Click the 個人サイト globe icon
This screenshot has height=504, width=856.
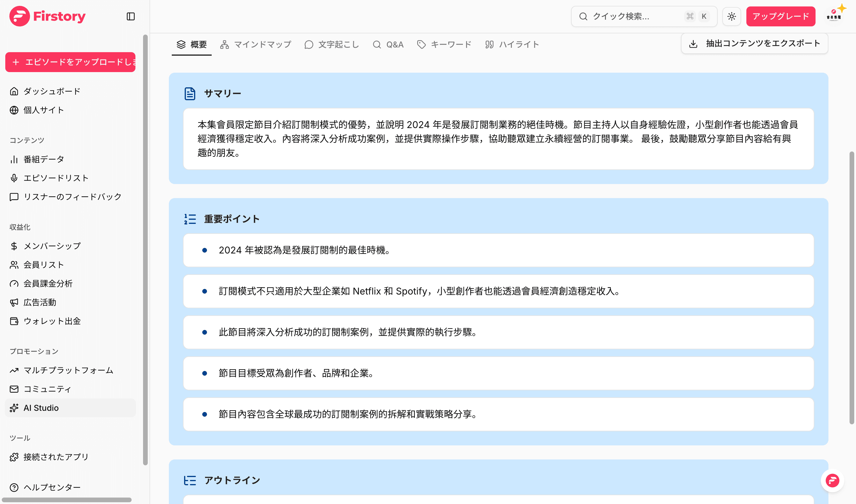(14, 110)
